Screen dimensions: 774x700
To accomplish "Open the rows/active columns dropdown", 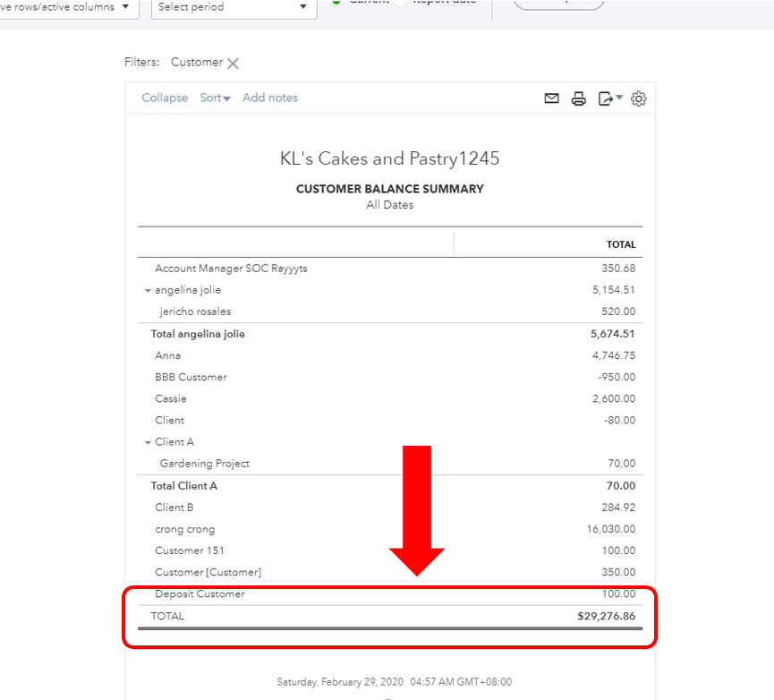I will (69, 9).
